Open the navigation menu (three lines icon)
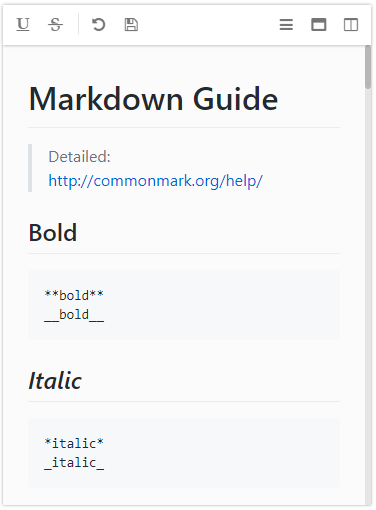The height and width of the screenshot is (510, 376). click(x=286, y=25)
